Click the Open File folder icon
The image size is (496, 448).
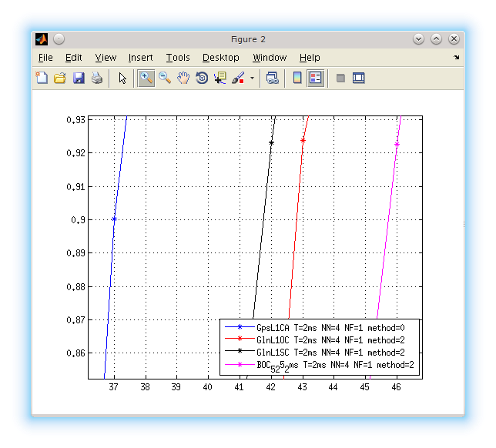pos(60,78)
